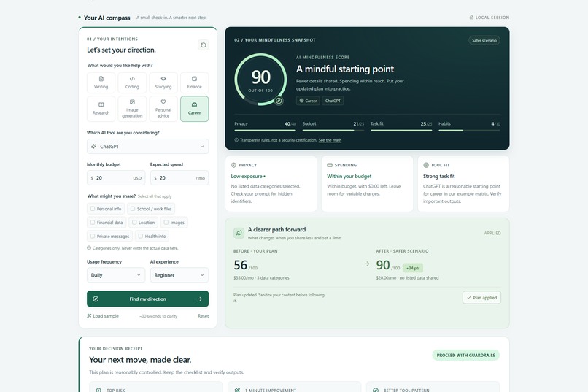The width and height of the screenshot is (588, 392).
Task: Click the sparkle icon in the ChatGPT selector
Action: coord(94,146)
